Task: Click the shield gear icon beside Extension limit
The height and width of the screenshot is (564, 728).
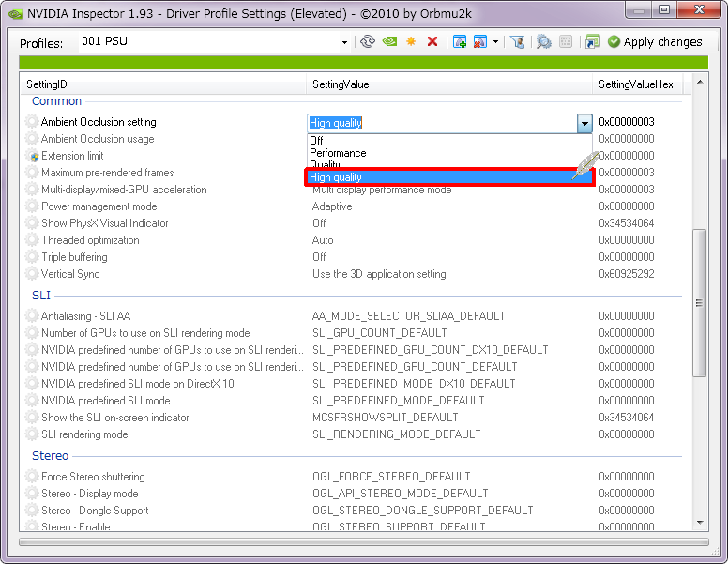Action: click(32, 156)
